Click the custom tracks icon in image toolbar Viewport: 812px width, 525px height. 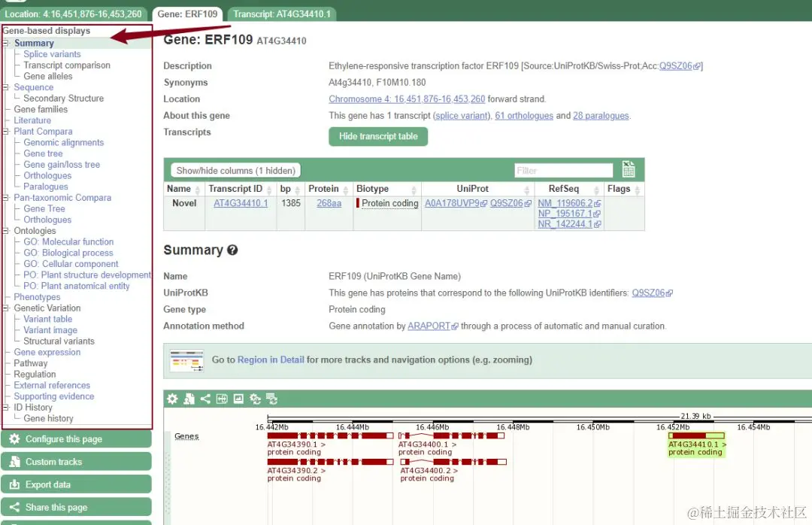(x=189, y=399)
